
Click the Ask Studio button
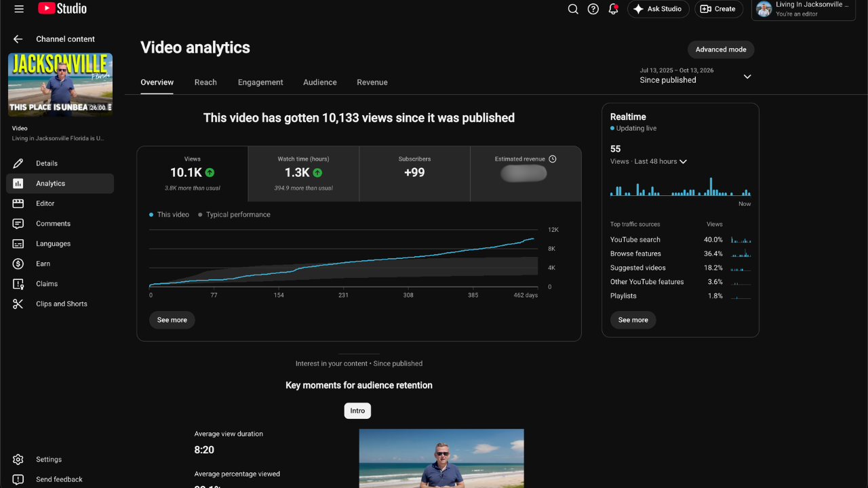[658, 9]
